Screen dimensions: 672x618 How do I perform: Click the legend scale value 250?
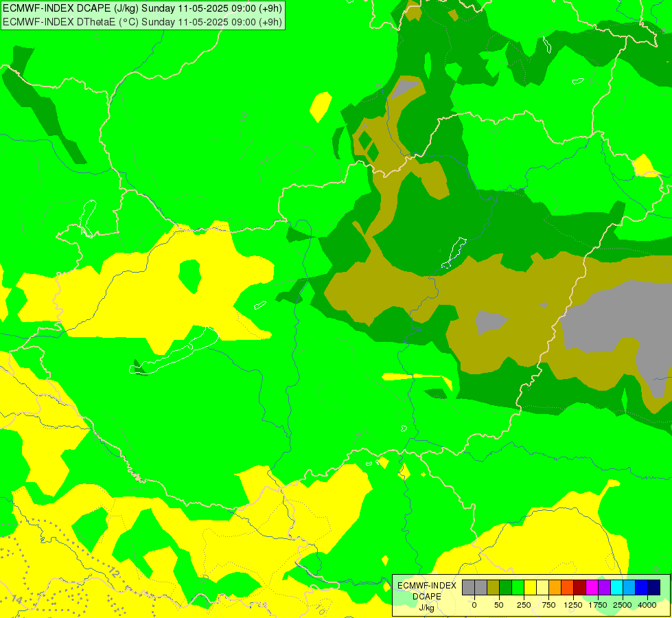point(524,605)
